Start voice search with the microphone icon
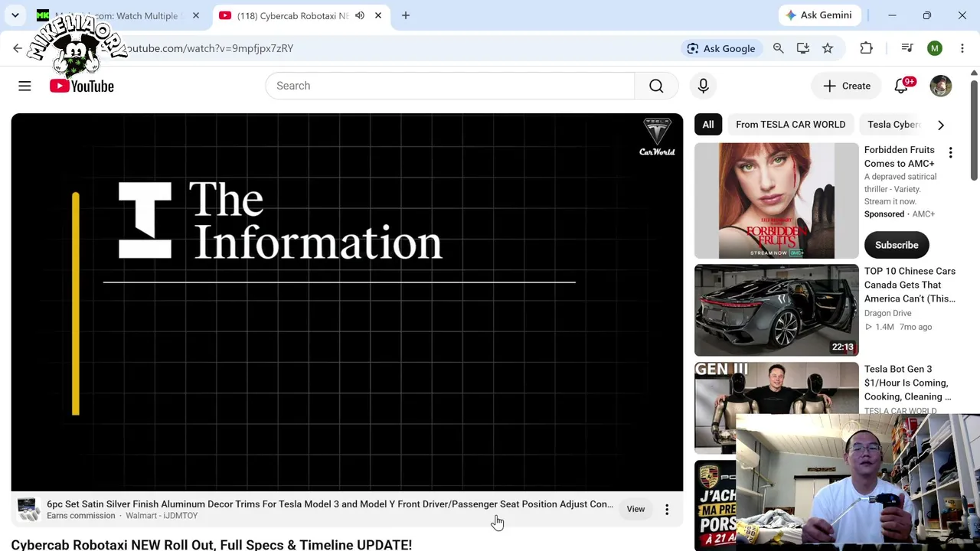The image size is (980, 551). tap(704, 86)
